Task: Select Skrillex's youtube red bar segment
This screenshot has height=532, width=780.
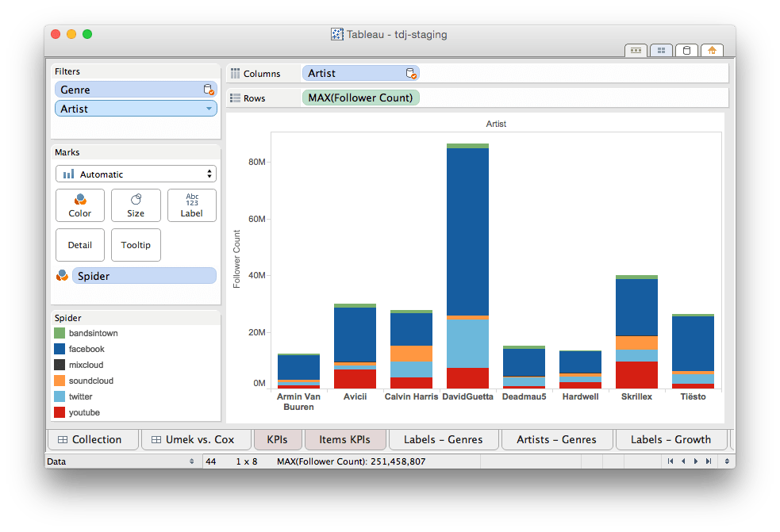Action: pyautogui.click(x=636, y=375)
